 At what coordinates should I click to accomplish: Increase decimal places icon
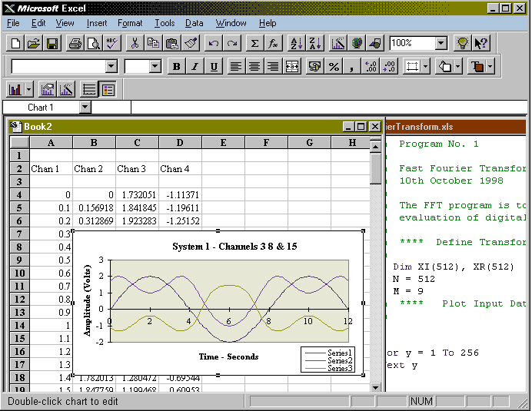[x=371, y=67]
